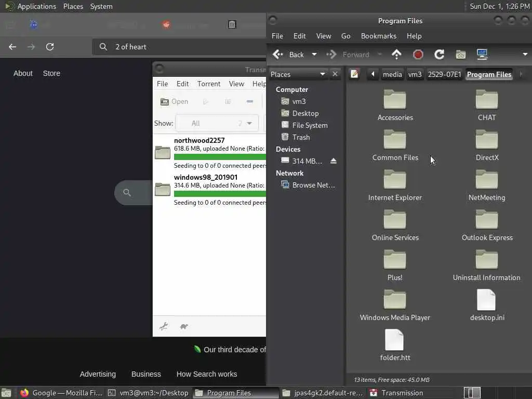The width and height of the screenshot is (532, 399).
Task: Open Computer icon in file manager toolbar
Action: click(482, 55)
